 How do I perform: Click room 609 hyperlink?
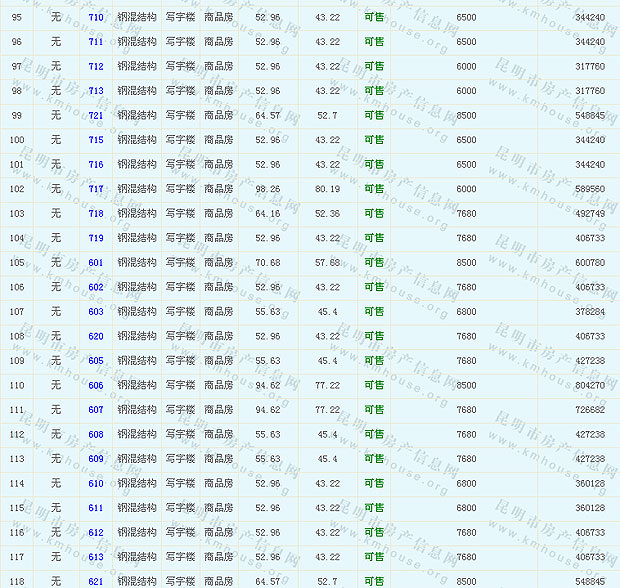[x=95, y=459]
